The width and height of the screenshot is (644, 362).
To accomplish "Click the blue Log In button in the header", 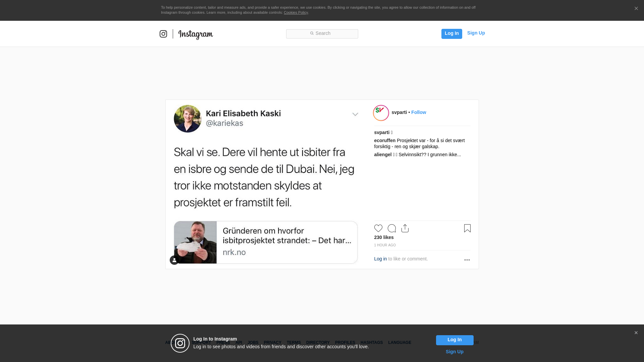I will (x=451, y=34).
